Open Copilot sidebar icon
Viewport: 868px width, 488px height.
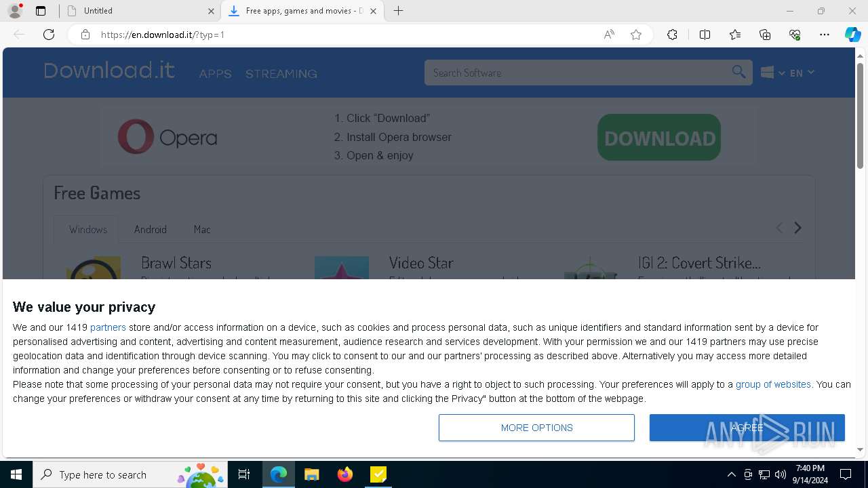[853, 35]
